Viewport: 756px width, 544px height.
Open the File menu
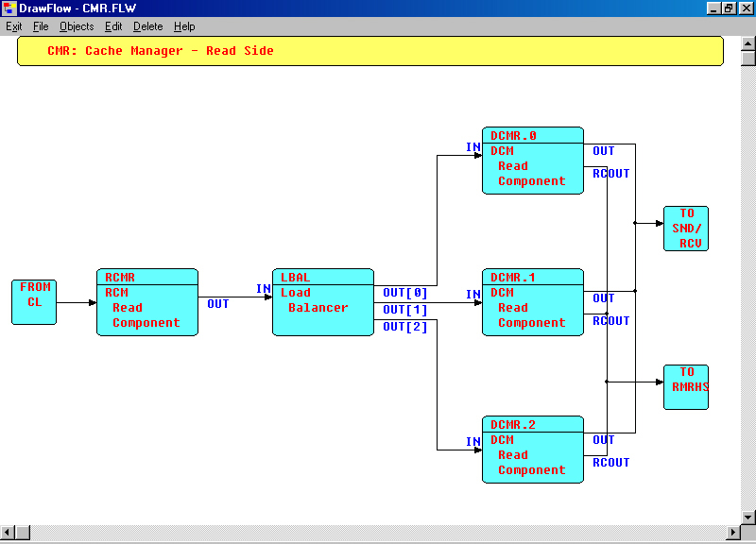(x=41, y=26)
